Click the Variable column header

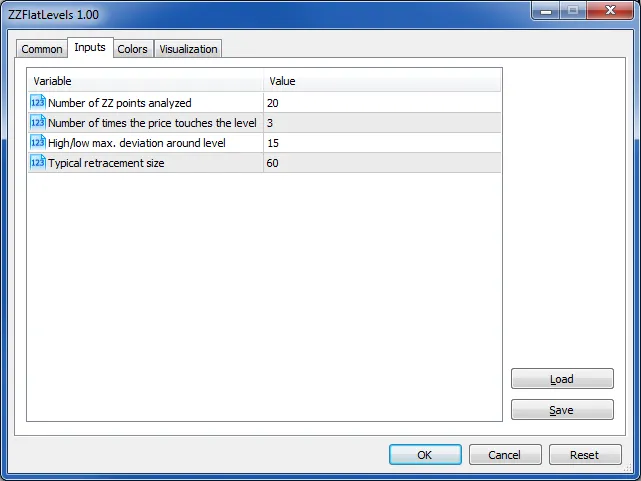tap(146, 81)
